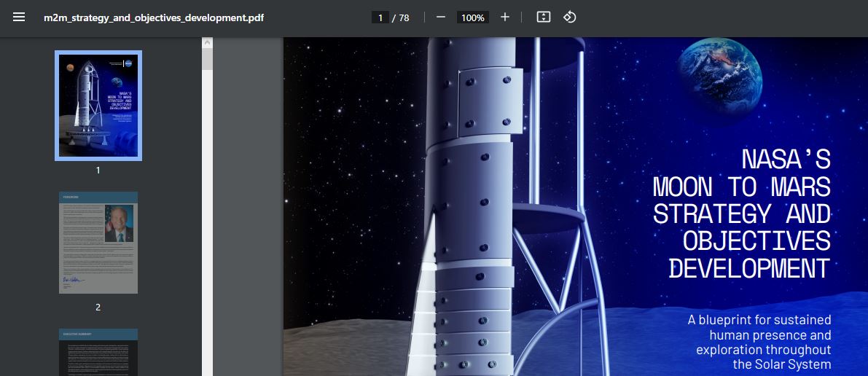Open the page 2 Foreword thumbnail

coord(98,243)
